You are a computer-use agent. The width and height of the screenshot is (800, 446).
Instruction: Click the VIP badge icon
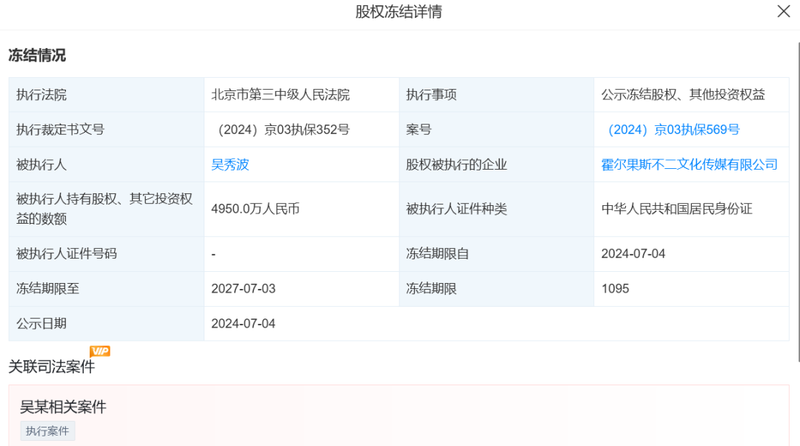[x=100, y=351]
